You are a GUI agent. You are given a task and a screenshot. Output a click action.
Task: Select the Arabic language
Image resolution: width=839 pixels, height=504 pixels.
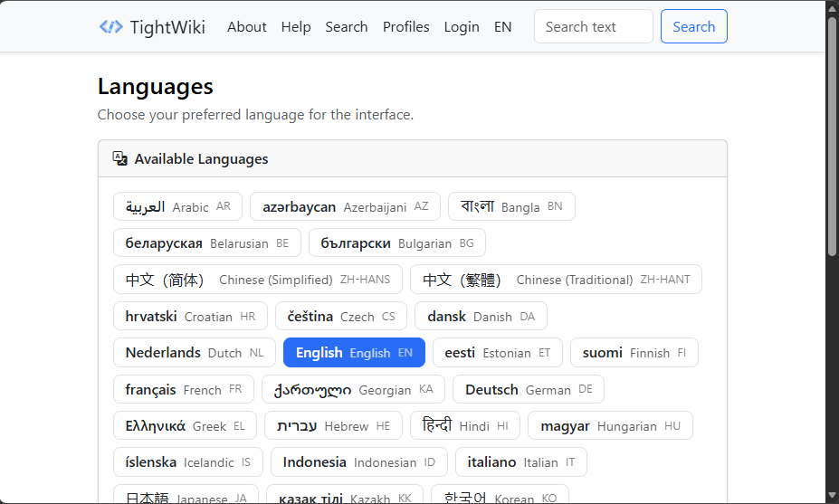click(x=177, y=206)
